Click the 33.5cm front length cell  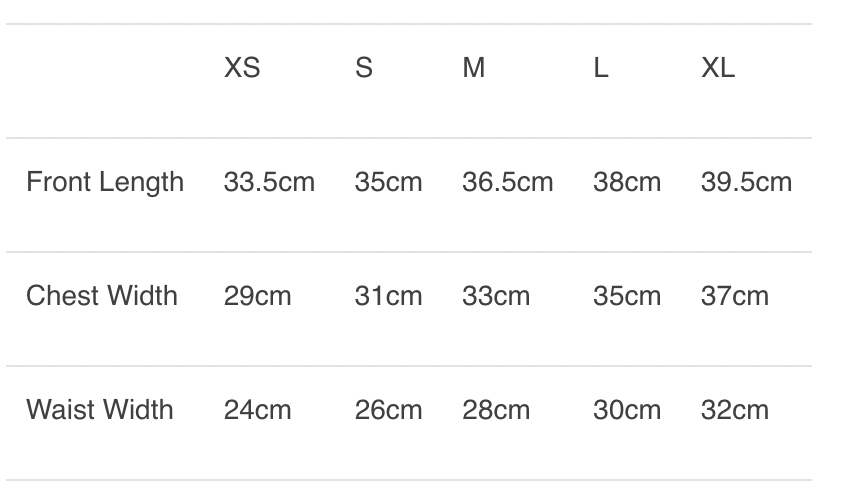(269, 182)
